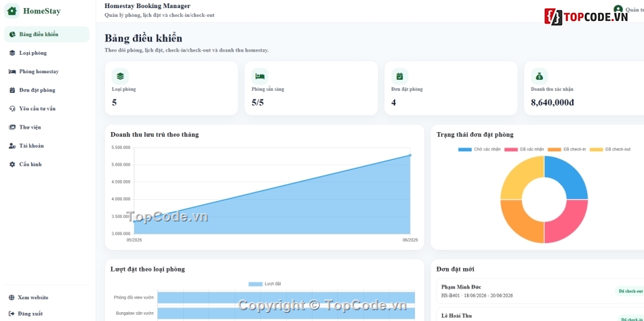This screenshot has height=321, width=644.
Task: Click HS-B401 booking code and dates text
Action: [x=477, y=295]
